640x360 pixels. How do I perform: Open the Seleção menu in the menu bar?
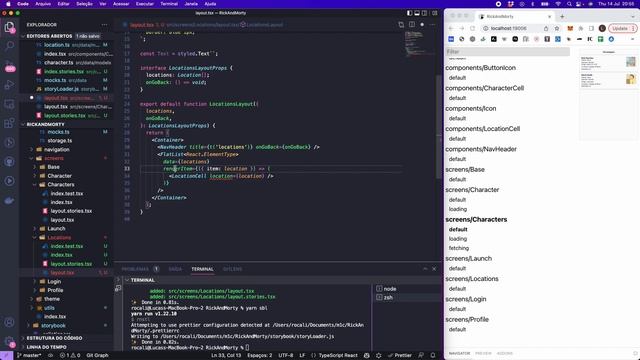coord(84,4)
